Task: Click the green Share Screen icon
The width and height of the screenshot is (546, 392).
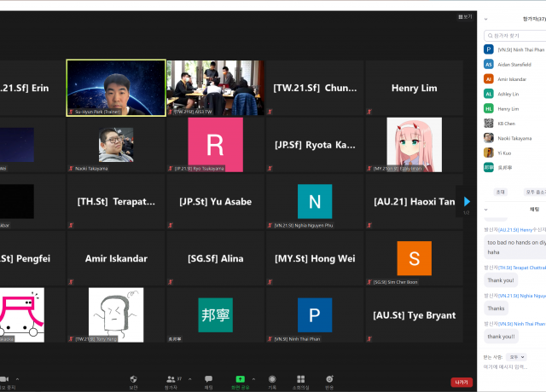Action: point(240,379)
